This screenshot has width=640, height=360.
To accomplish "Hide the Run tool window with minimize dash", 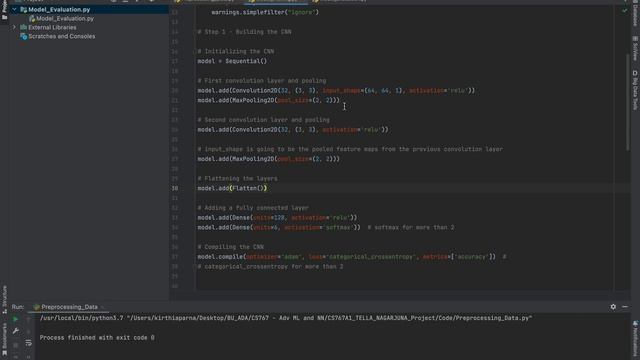I will 625,307.
